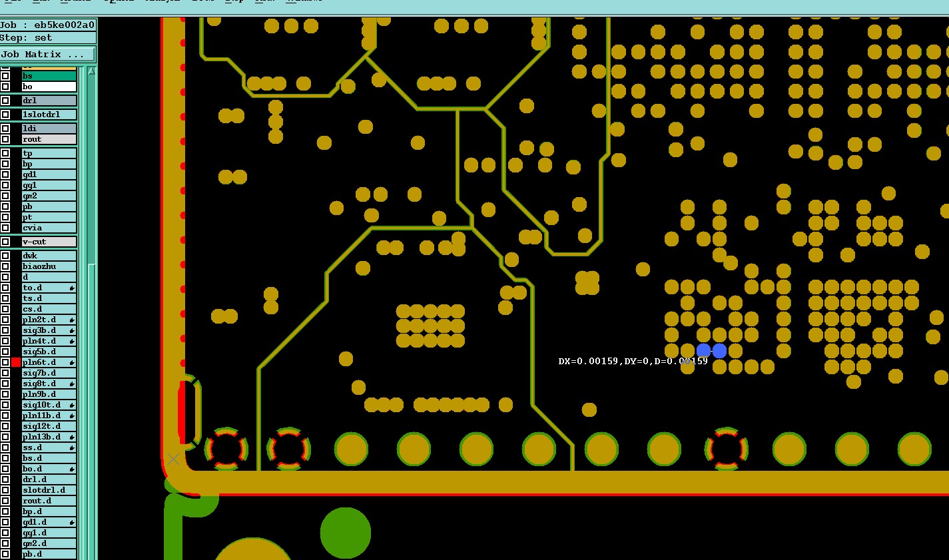The width and height of the screenshot is (949, 560).
Task: Select the gd1 layer name
Action: (49, 174)
